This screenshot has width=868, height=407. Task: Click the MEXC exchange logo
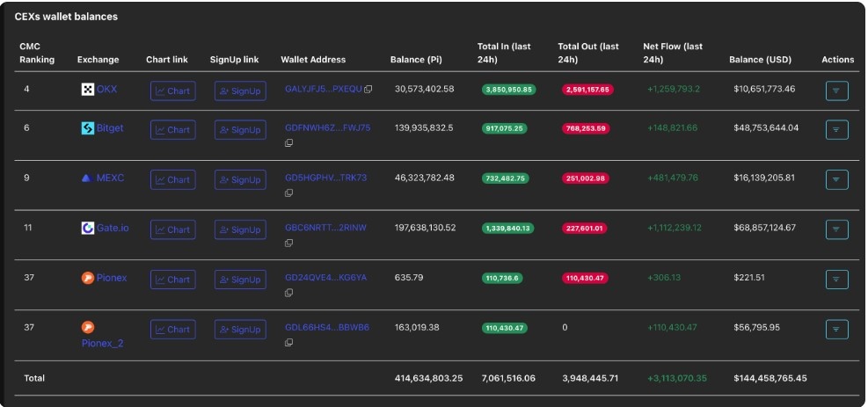86,178
